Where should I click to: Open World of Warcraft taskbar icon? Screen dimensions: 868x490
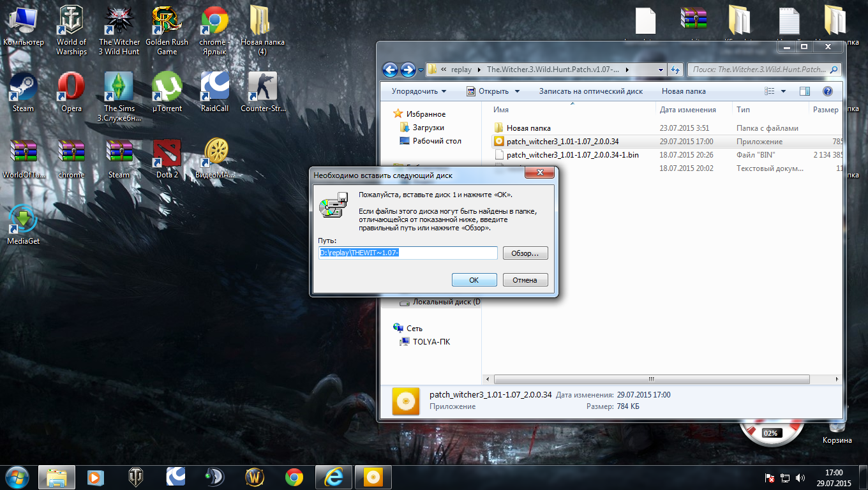click(255, 477)
